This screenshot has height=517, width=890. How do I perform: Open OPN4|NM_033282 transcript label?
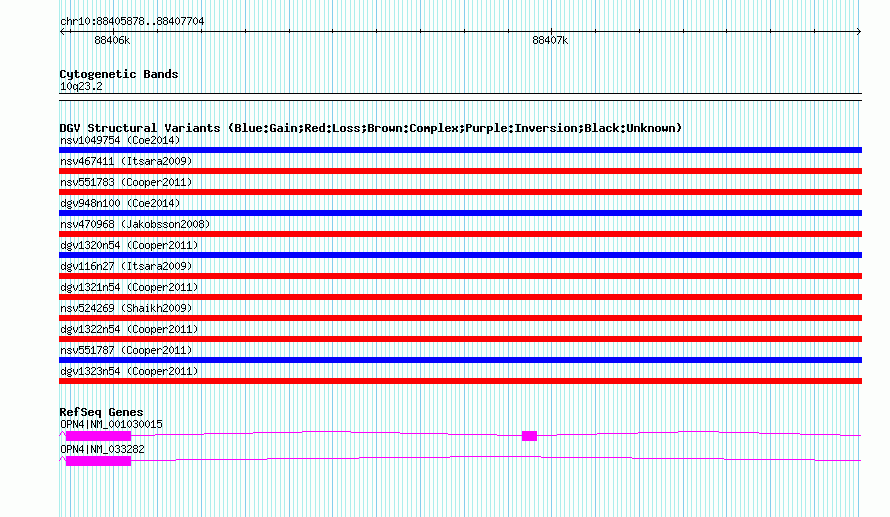click(x=102, y=449)
